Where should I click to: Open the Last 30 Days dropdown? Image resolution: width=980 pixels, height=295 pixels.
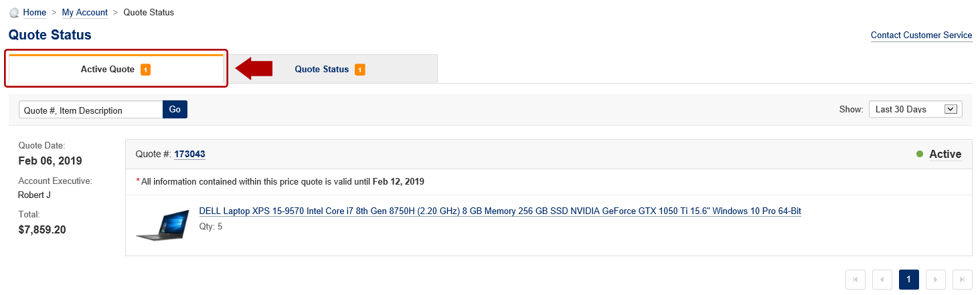tap(915, 109)
